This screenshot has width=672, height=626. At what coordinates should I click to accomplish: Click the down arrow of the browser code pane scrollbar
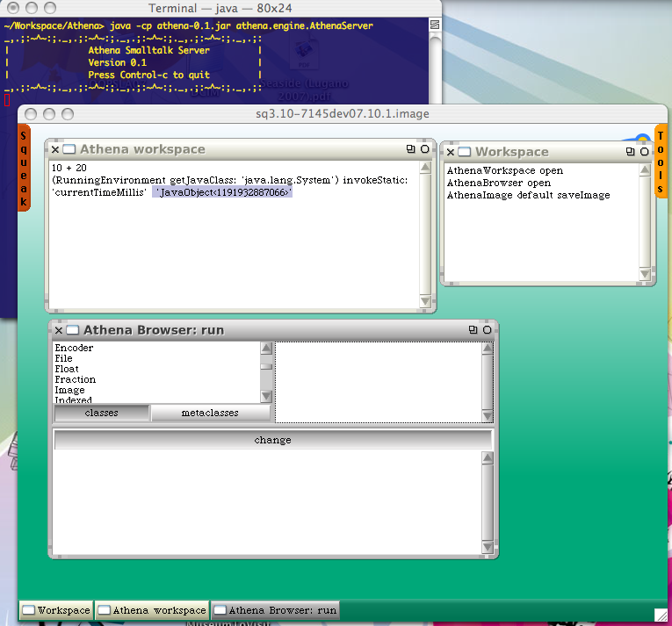[488, 547]
